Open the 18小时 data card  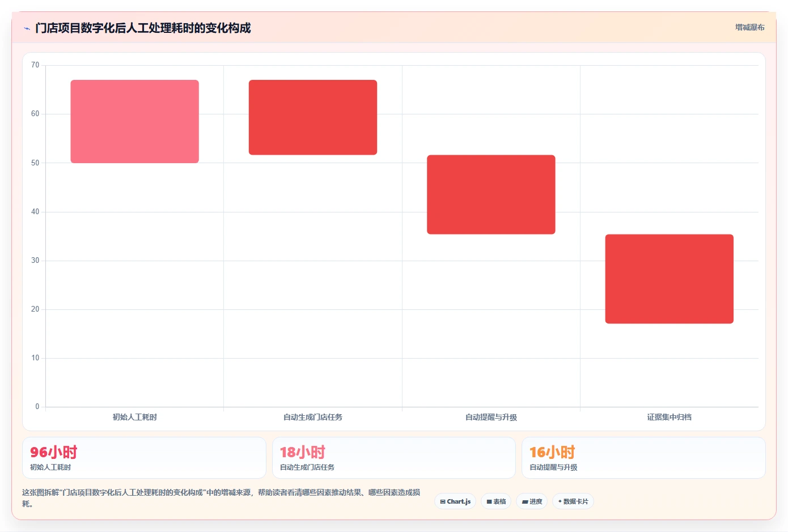(x=394, y=458)
